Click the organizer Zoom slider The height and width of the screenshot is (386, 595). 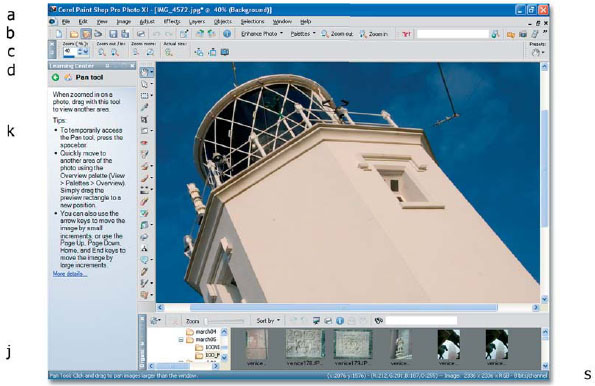pos(224,321)
